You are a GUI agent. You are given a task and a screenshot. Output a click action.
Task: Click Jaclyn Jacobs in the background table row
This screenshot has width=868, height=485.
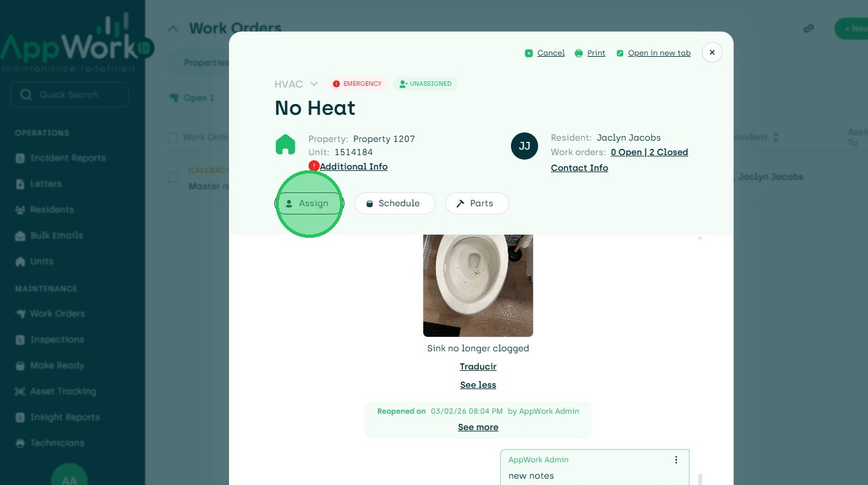pos(770,177)
